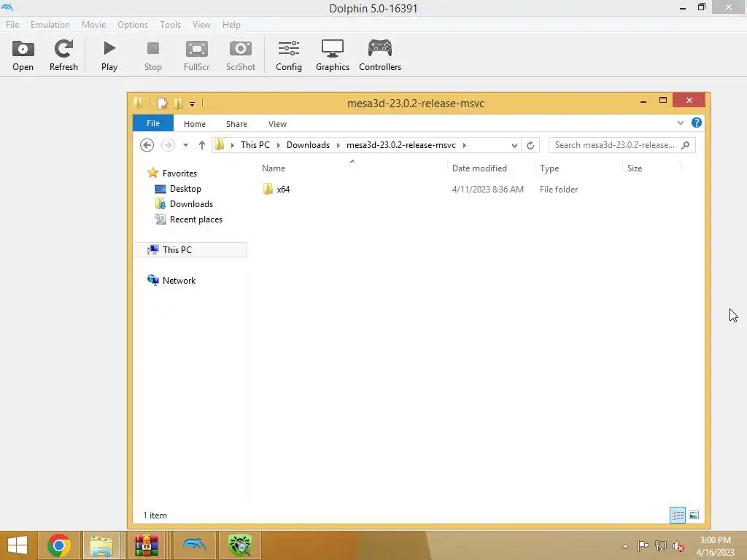The height and width of the screenshot is (560, 747).
Task: Sort by Date modified column
Action: (479, 168)
